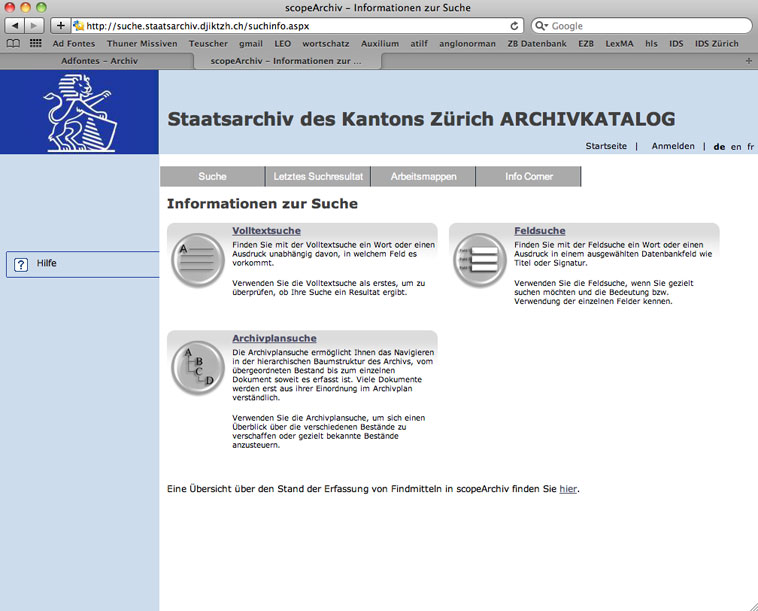Open the Top Sites grid icon

coord(36,44)
